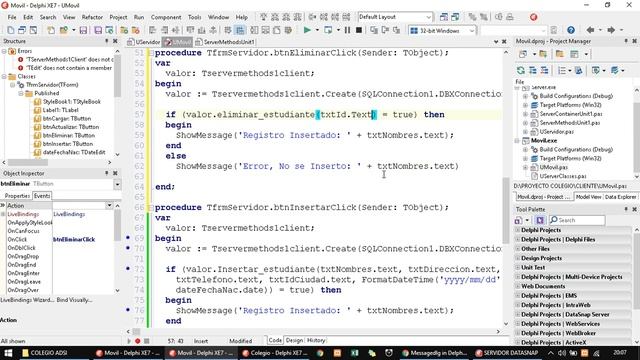
Task: Click the Tool Palette Search field
Action: pyautogui.click(x=577, y=220)
